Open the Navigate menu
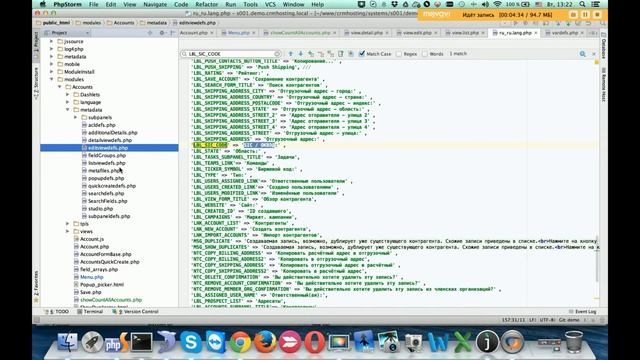 click(x=155, y=4)
